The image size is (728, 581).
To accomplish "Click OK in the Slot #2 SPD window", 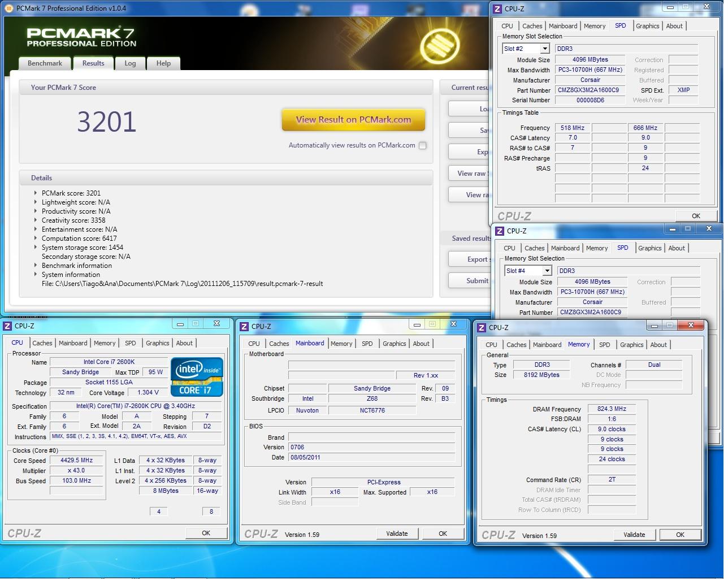I will [x=696, y=216].
